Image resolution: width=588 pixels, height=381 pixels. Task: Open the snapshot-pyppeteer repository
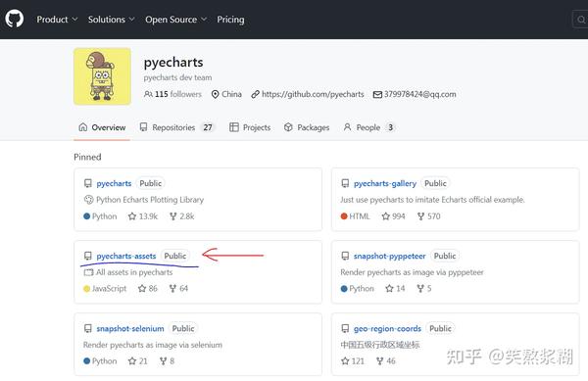[x=390, y=256]
